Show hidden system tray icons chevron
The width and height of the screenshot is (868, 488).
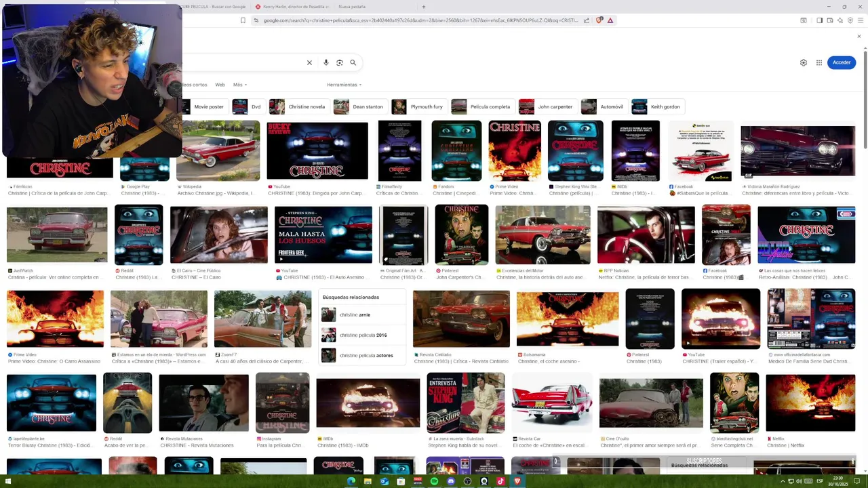(x=783, y=481)
